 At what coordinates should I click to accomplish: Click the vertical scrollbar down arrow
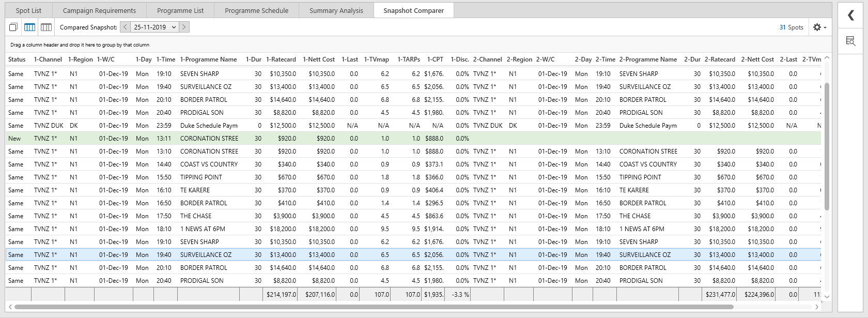(827, 296)
